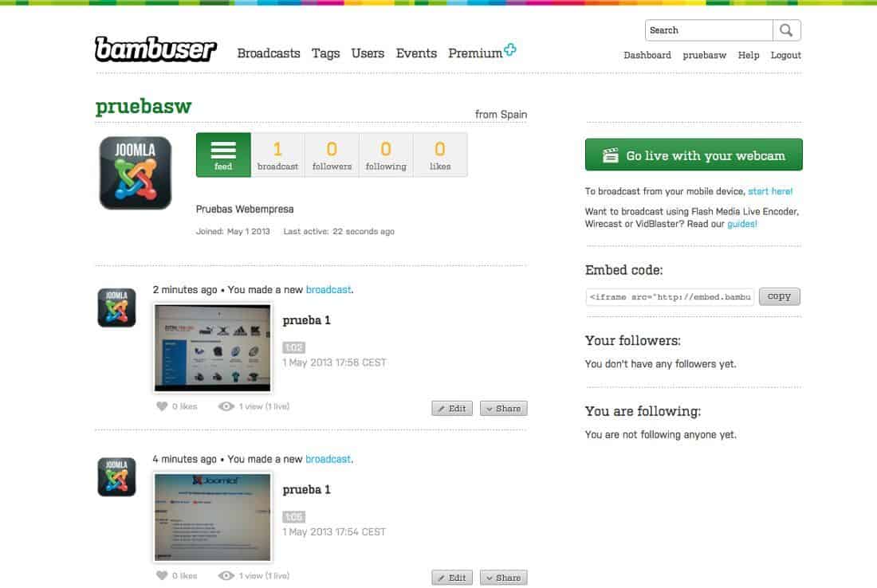Edit the 17:54 CEST broadcast

(452, 578)
